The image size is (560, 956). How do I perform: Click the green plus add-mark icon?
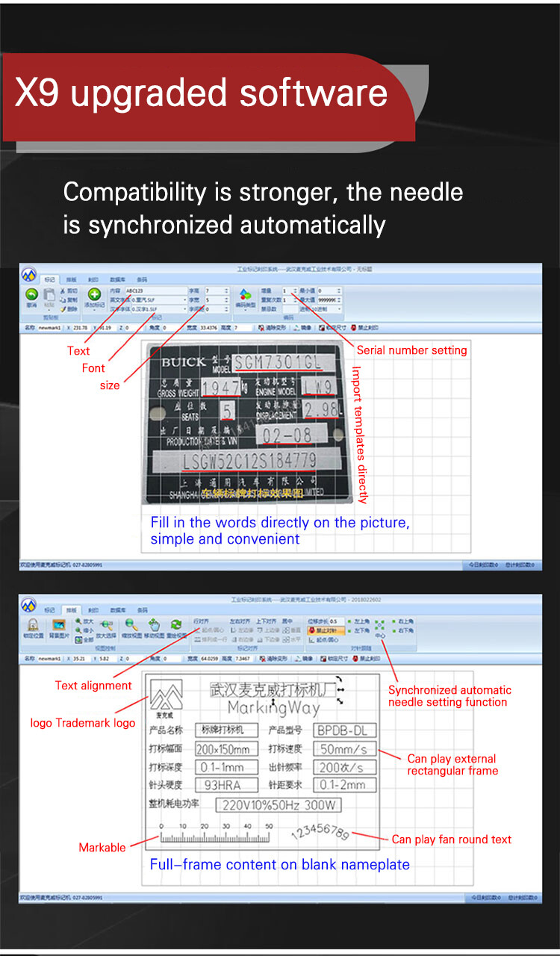[94, 295]
